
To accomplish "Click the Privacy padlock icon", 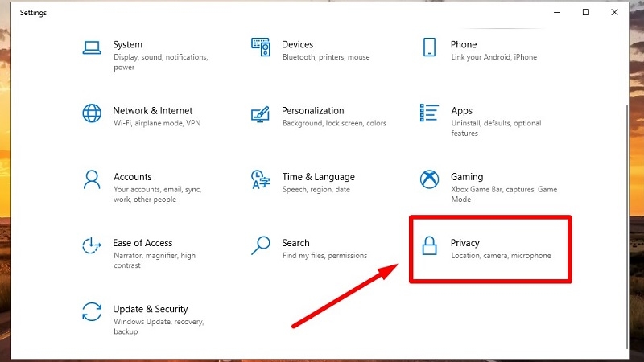I will (429, 245).
